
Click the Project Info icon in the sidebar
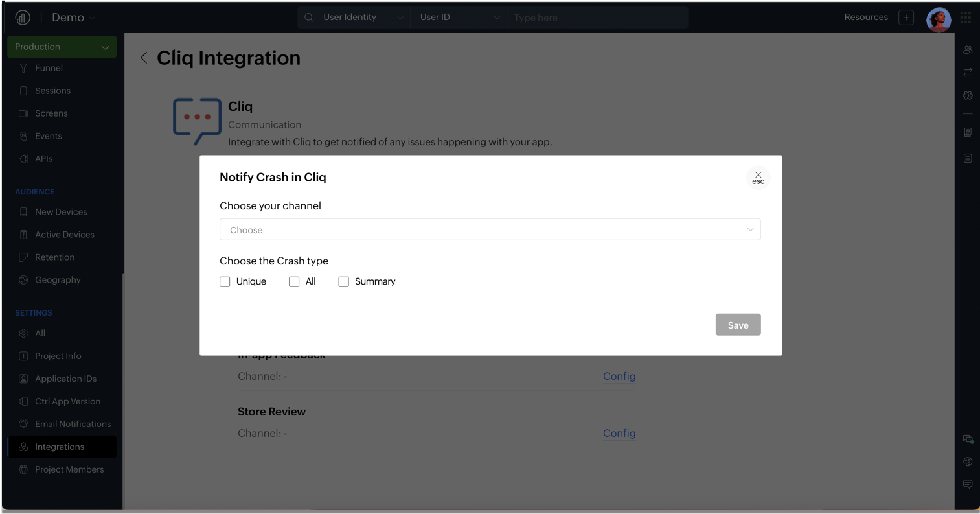[23, 356]
